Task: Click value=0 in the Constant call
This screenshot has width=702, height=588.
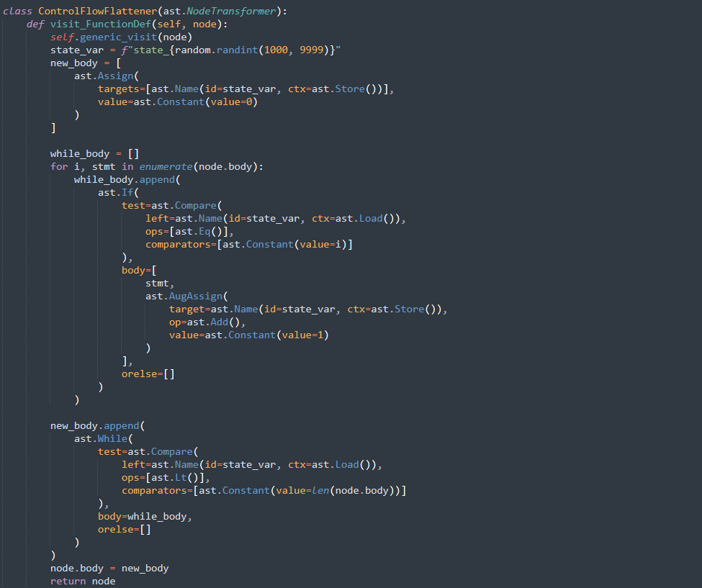Action: point(231,102)
